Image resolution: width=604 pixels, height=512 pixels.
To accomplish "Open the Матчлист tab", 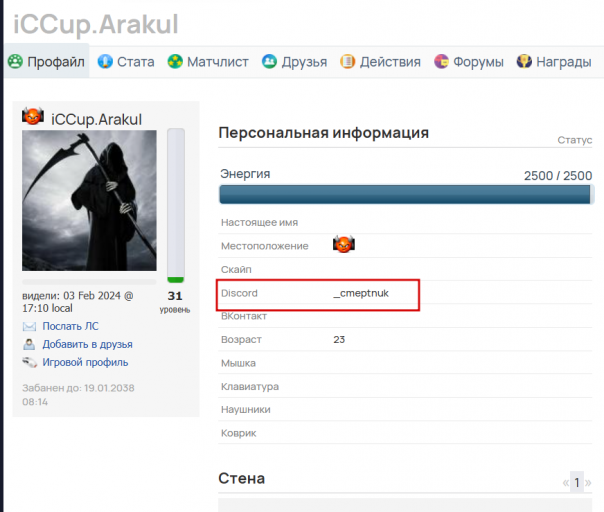I will (208, 62).
